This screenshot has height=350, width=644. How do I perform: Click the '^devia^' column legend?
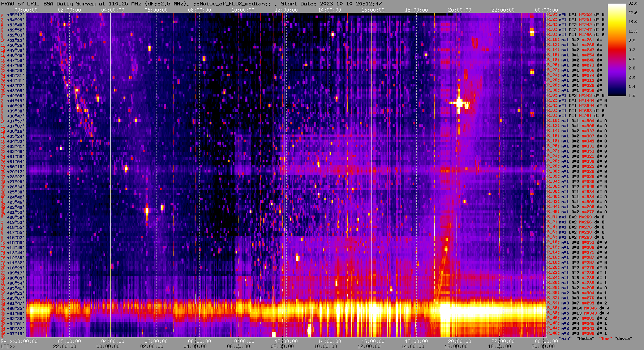point(623,339)
